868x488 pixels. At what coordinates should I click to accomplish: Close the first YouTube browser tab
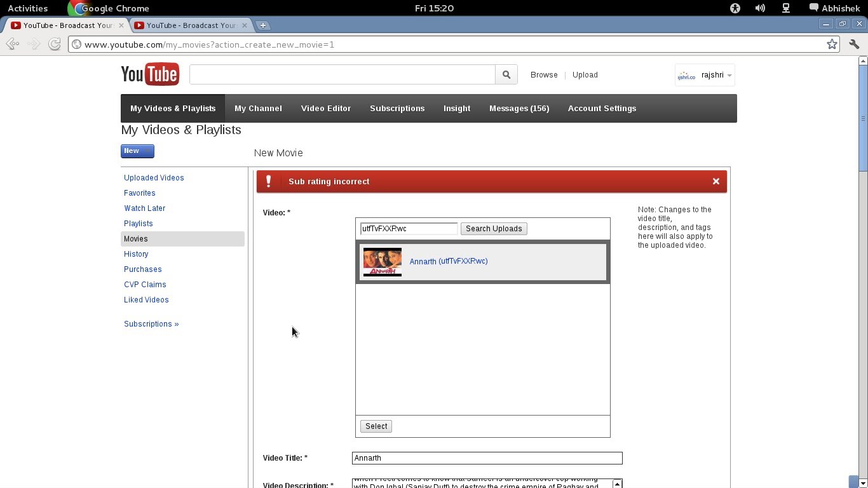[121, 25]
